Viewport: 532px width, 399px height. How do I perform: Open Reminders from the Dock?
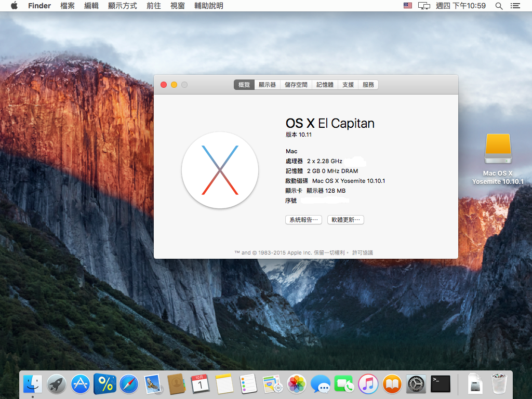point(248,384)
